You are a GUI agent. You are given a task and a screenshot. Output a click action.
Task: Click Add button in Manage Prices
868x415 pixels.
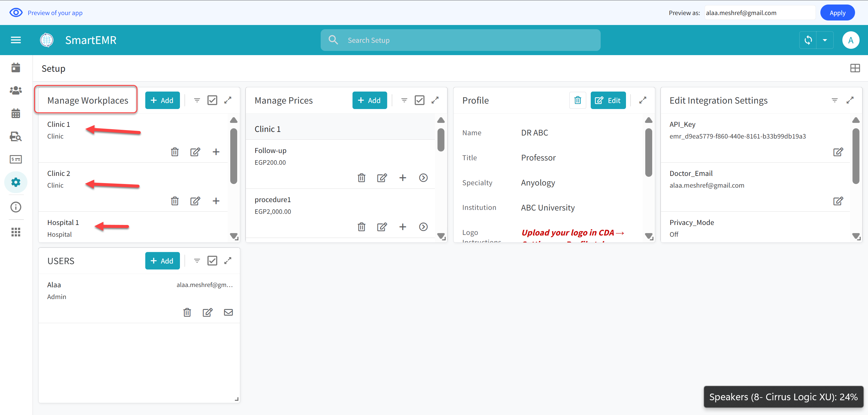pos(369,100)
